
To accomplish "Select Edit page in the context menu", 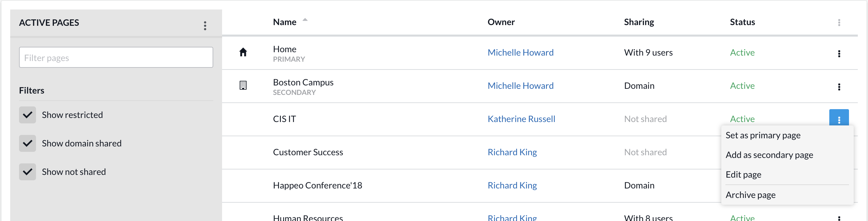I will click(x=743, y=175).
